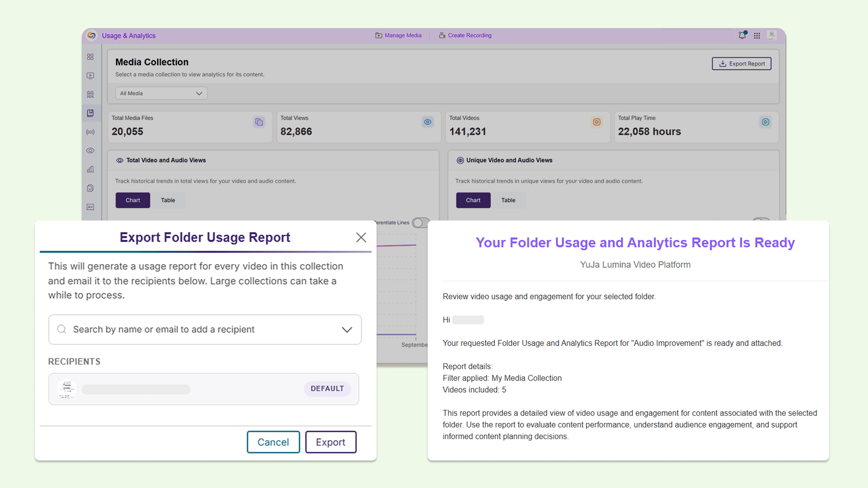868x488 pixels.
Task: Select Table tab under Total Video and Audio Views
Action: [x=168, y=200]
